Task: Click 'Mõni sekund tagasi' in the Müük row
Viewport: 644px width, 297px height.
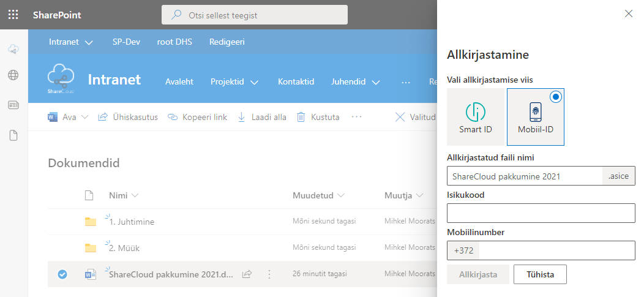Action: [324, 247]
